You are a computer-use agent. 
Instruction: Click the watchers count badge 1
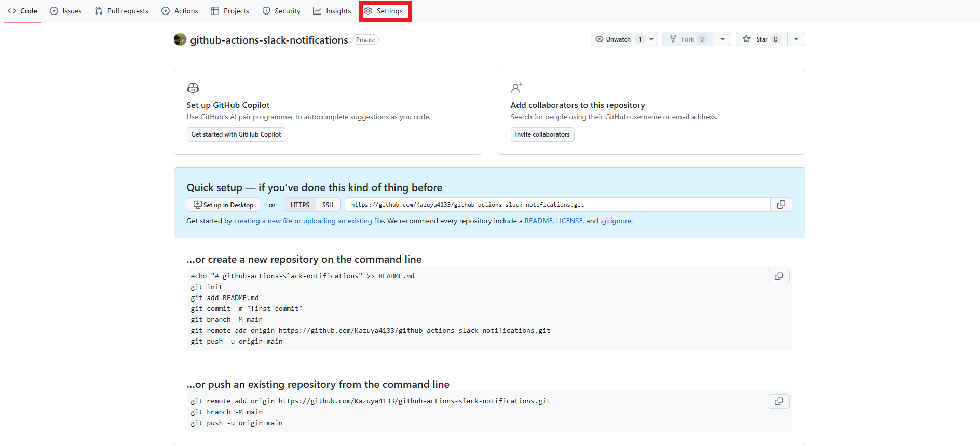point(640,39)
